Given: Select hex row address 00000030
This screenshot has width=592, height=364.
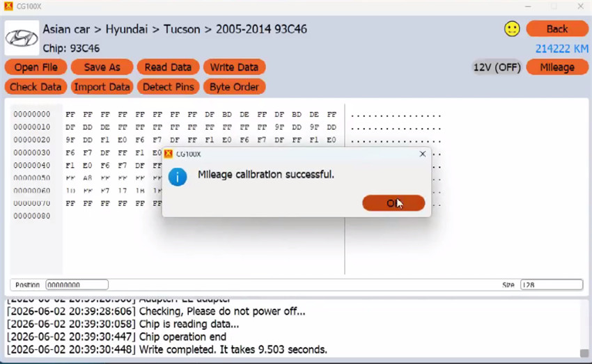Looking at the screenshot, I should pos(32,152).
